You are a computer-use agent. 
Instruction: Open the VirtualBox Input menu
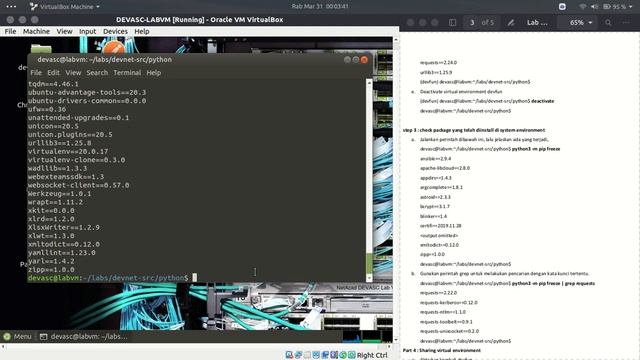coord(87,31)
